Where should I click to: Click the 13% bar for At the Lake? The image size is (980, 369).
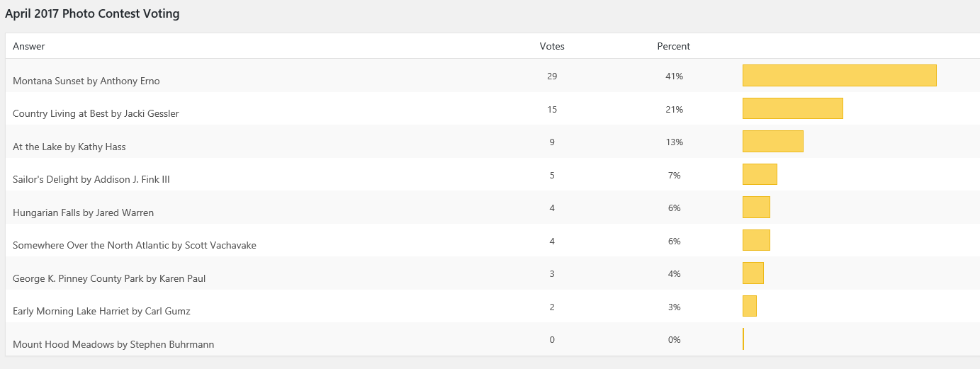(x=773, y=142)
